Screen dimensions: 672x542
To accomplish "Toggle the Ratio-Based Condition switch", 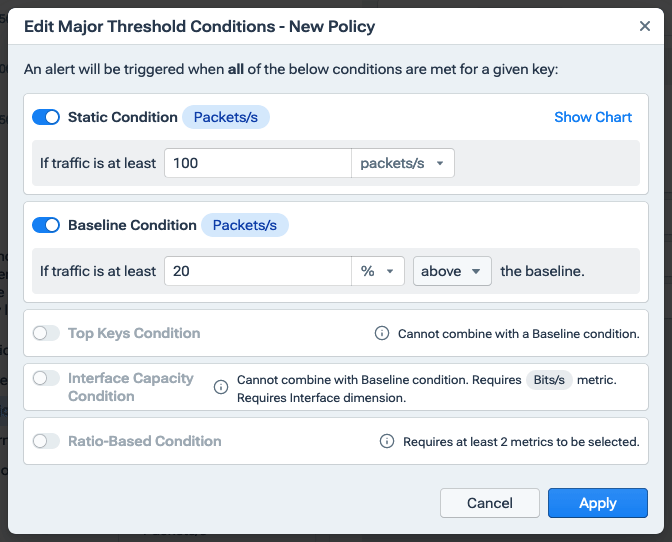I will (46, 441).
